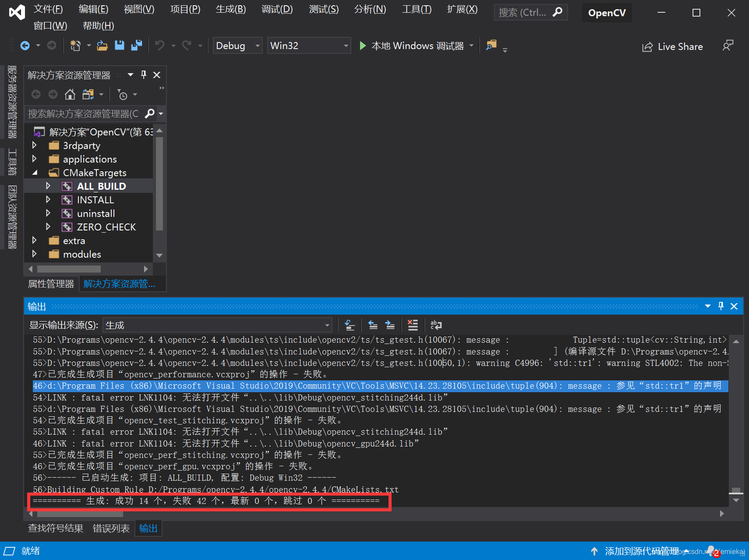Click the feedback icon in the top right
The width and height of the screenshot is (749, 560).
[728, 46]
